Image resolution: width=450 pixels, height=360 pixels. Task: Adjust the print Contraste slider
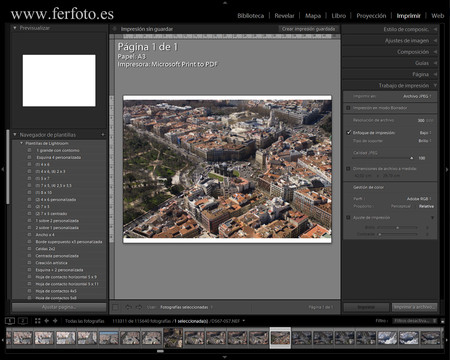pos(379,234)
